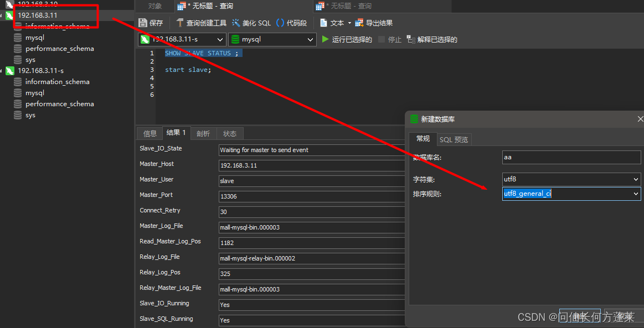The width and height of the screenshot is (644, 328).
Task: Click Beautify SQL (美化 SQL)
Action: pos(251,23)
